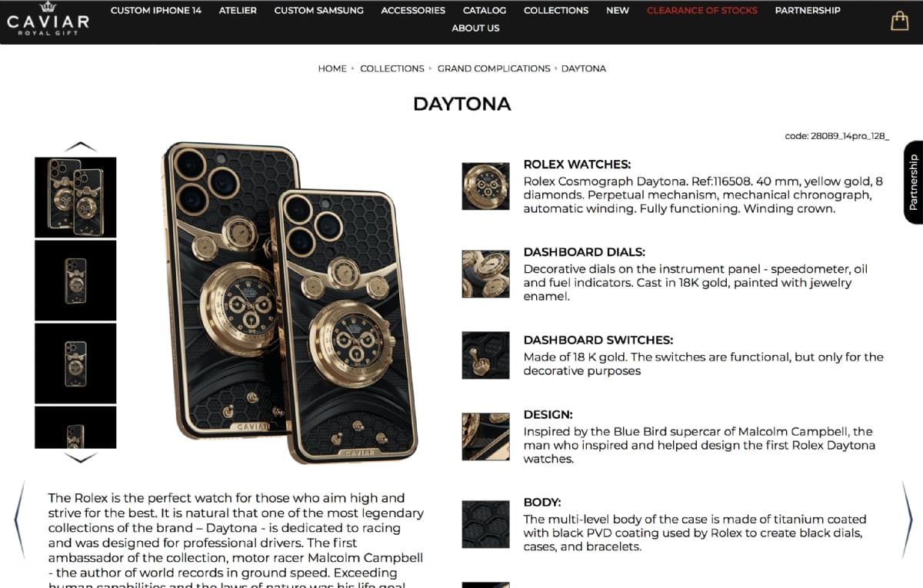Click the About Us navigation link
Screen dimensions: 923x588
(475, 28)
